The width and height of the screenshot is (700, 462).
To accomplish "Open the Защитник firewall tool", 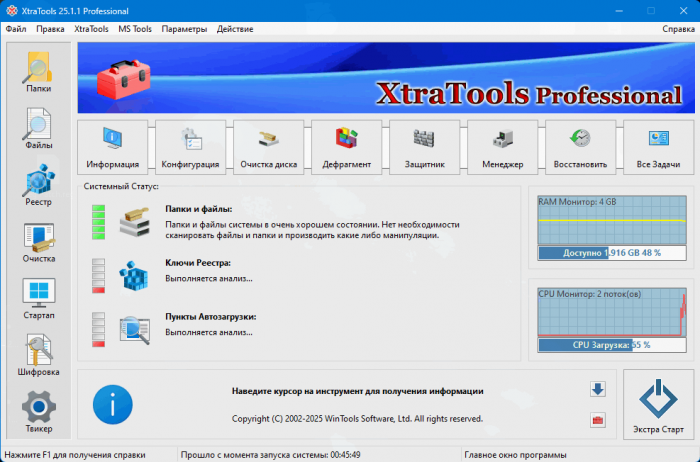I will [x=425, y=147].
